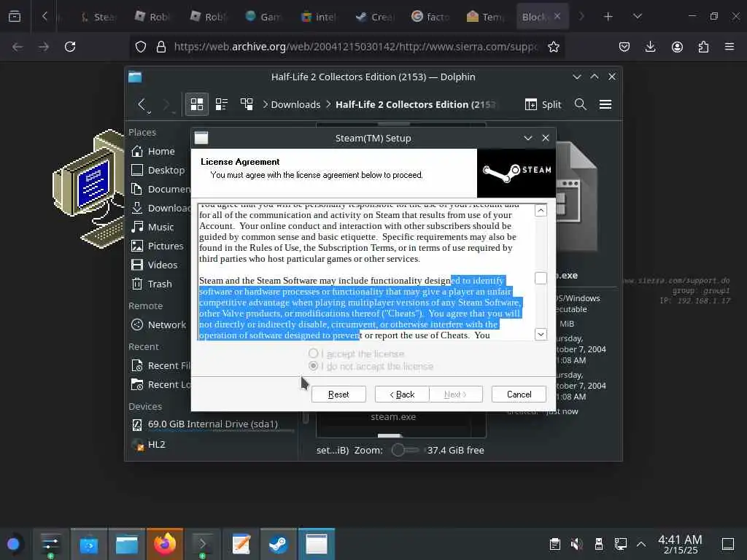Image resolution: width=747 pixels, height=560 pixels.
Task: Open the KDE application launcher
Action: pos(13,544)
